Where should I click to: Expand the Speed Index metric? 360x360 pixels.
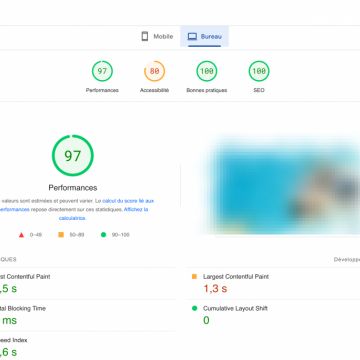click(88, 346)
